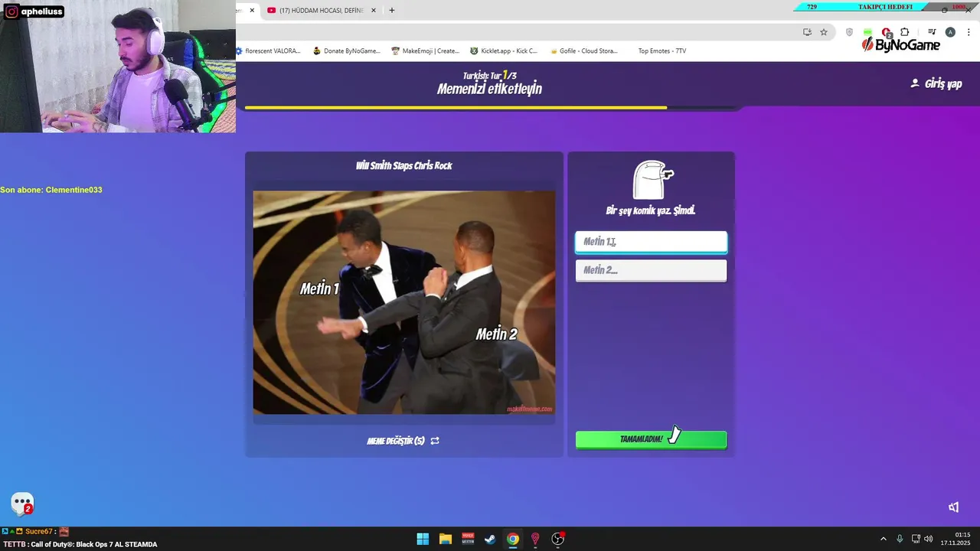Click the refresh arrows next to MEME DEĞİŞTİR
Screen dimensions: 980x551
coord(435,441)
